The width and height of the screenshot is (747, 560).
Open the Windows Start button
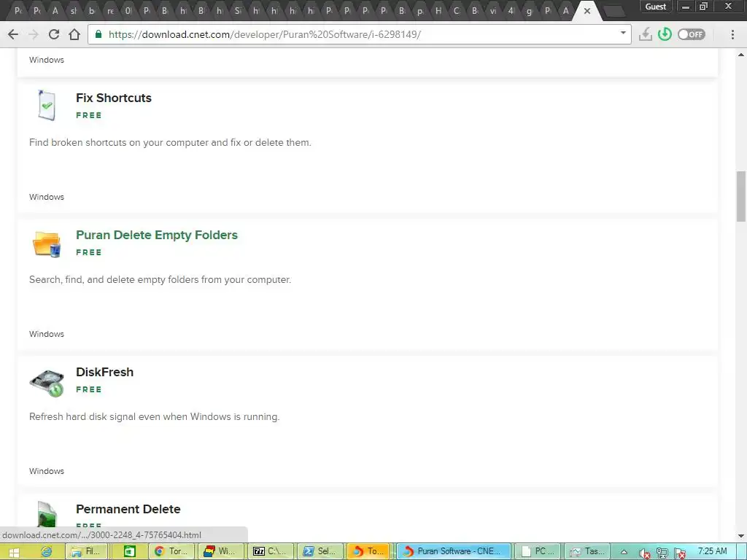pos(14,552)
